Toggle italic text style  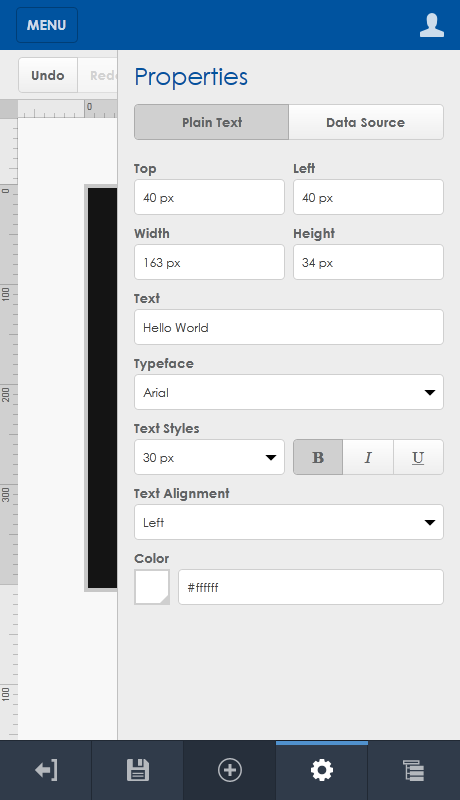coord(368,457)
